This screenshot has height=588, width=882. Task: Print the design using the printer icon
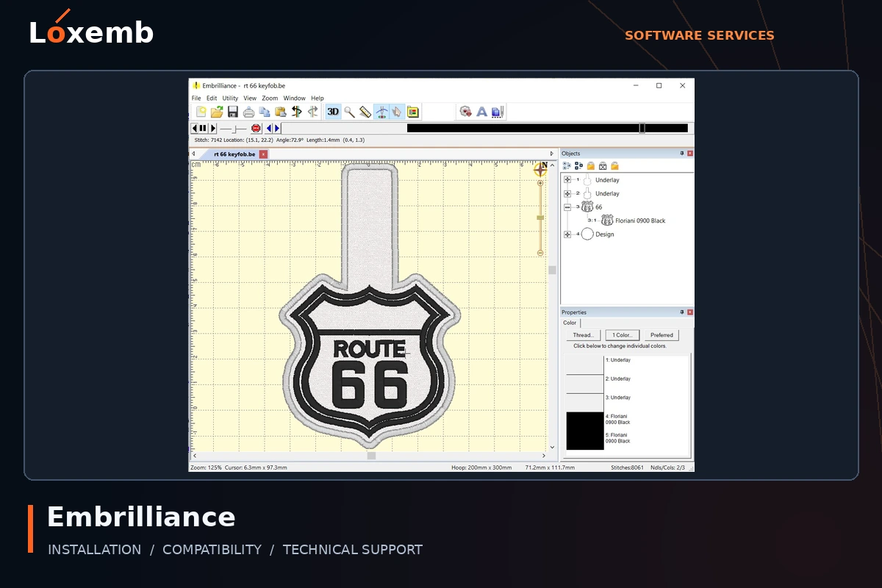click(x=249, y=112)
